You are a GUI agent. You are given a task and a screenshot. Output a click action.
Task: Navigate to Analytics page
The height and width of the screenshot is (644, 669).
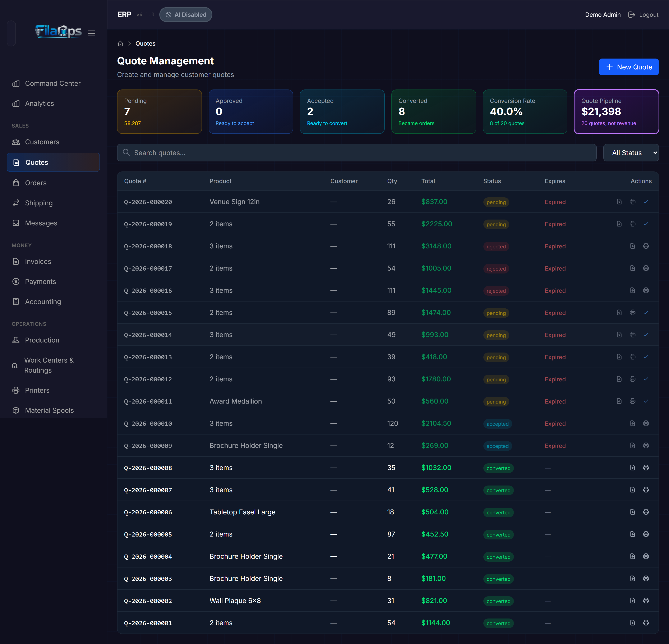[x=53, y=103]
